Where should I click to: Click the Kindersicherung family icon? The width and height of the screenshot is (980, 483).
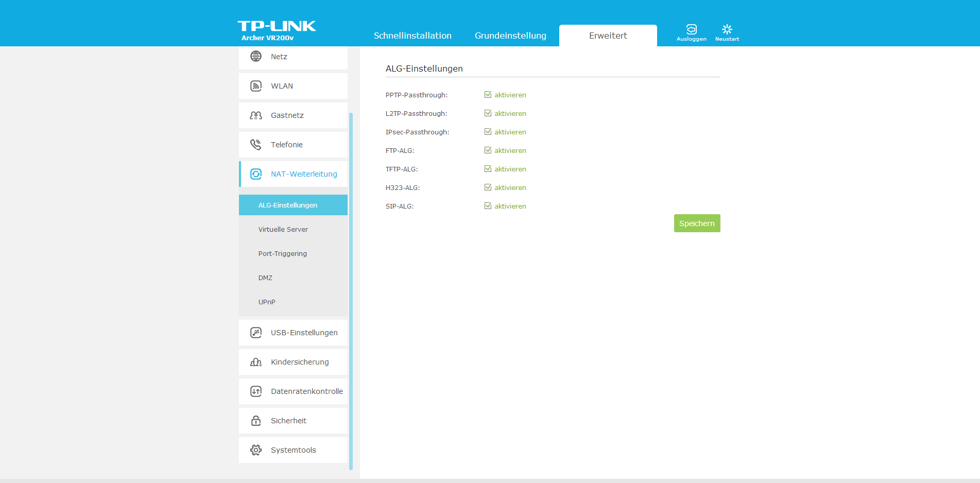pos(256,362)
